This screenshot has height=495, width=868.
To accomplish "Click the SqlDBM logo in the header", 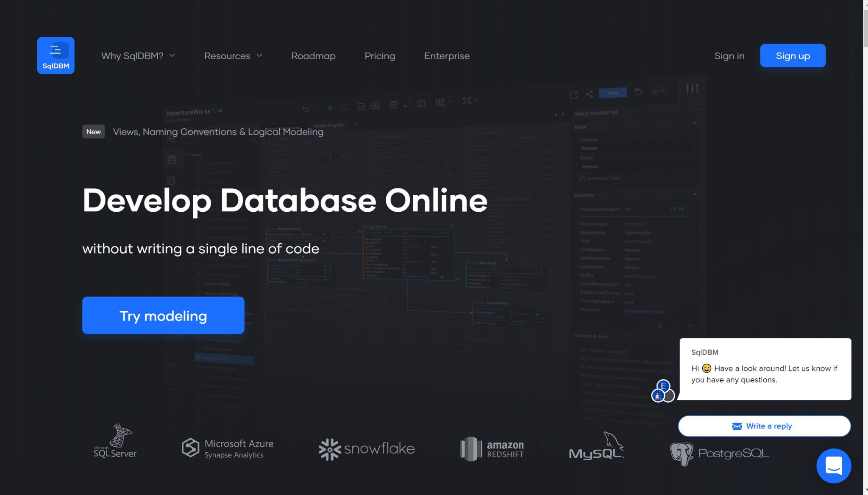I will click(x=56, y=55).
